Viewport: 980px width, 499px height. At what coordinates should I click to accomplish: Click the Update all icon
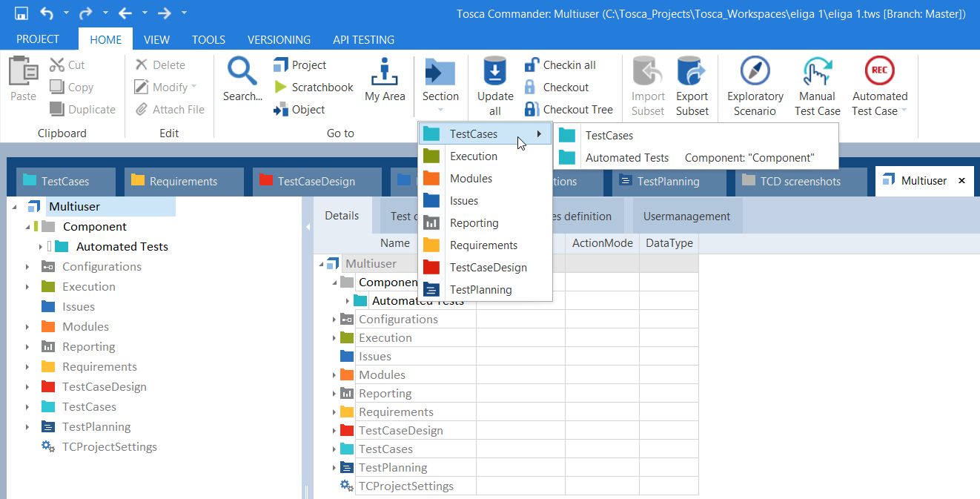(x=495, y=72)
